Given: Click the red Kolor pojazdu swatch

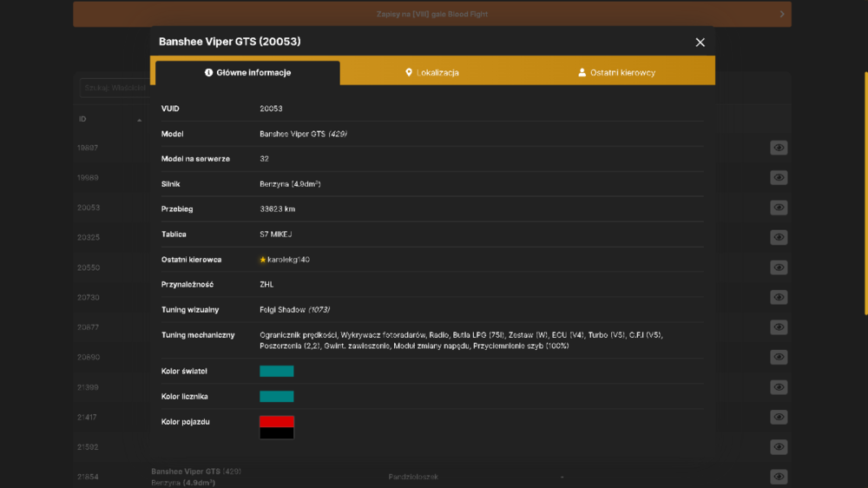Looking at the screenshot, I should (277, 421).
